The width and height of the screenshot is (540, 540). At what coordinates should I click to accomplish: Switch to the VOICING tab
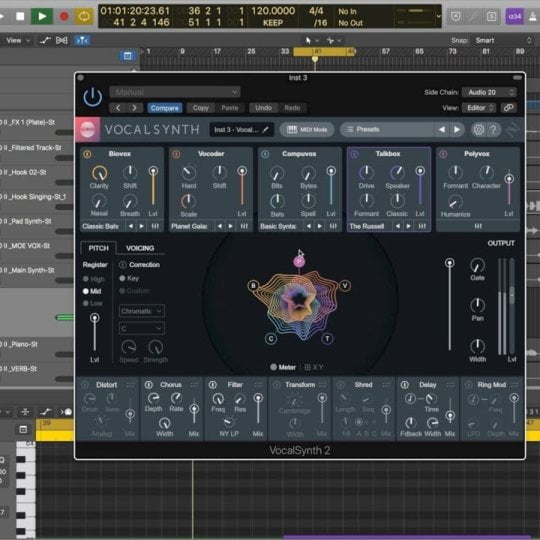(x=140, y=248)
